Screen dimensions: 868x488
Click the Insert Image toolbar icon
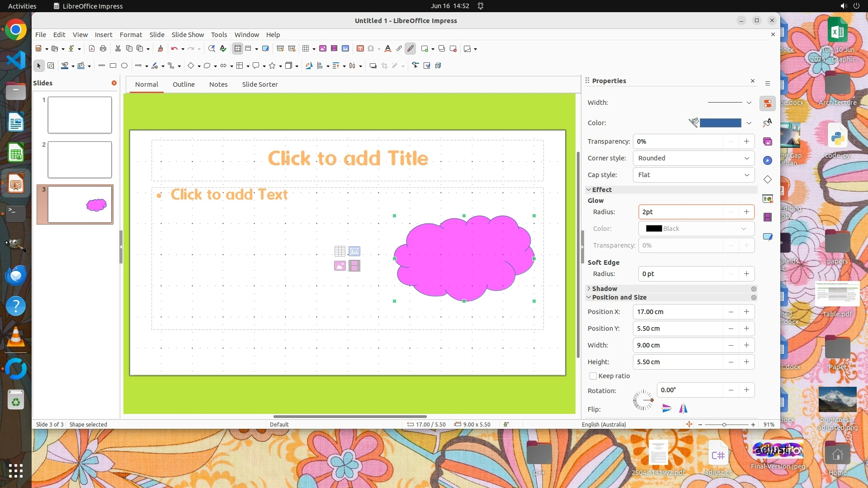(323, 49)
